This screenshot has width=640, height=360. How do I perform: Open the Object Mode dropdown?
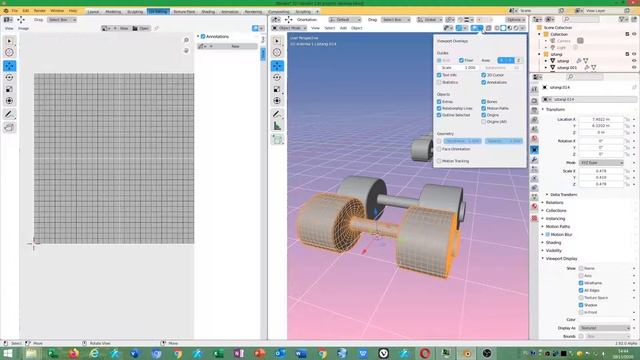pos(289,28)
